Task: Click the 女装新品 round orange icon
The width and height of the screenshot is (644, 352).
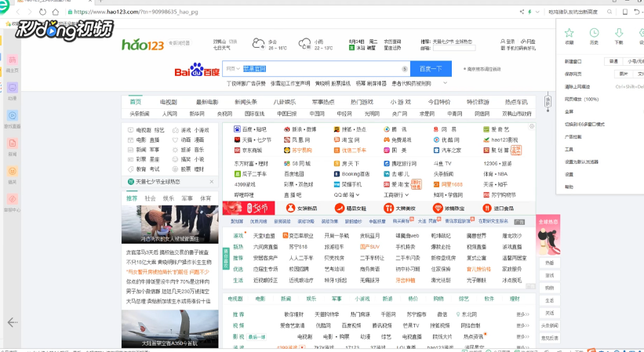Action: tap(290, 208)
